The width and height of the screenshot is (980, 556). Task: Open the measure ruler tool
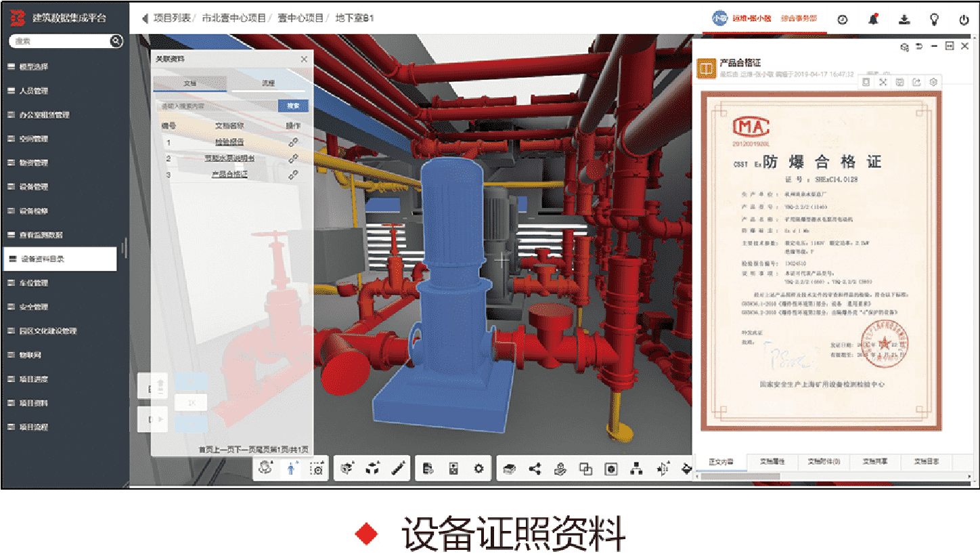click(399, 468)
